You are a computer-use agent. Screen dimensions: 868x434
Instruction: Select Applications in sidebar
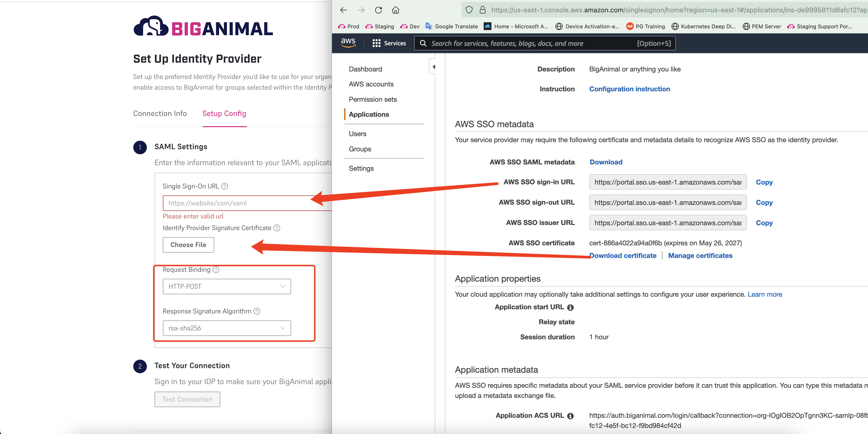coord(369,115)
